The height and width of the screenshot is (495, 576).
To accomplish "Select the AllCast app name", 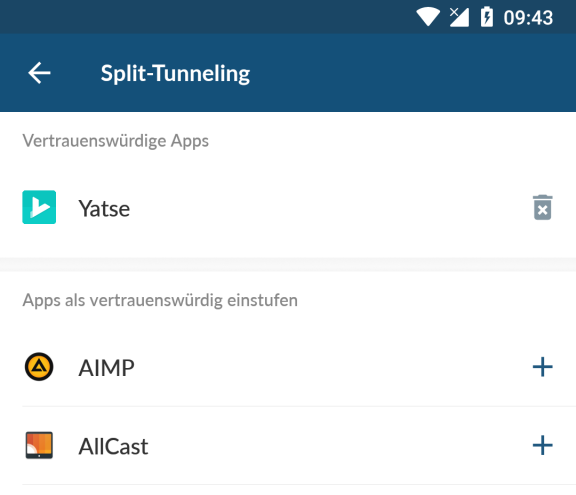I will coord(114,447).
